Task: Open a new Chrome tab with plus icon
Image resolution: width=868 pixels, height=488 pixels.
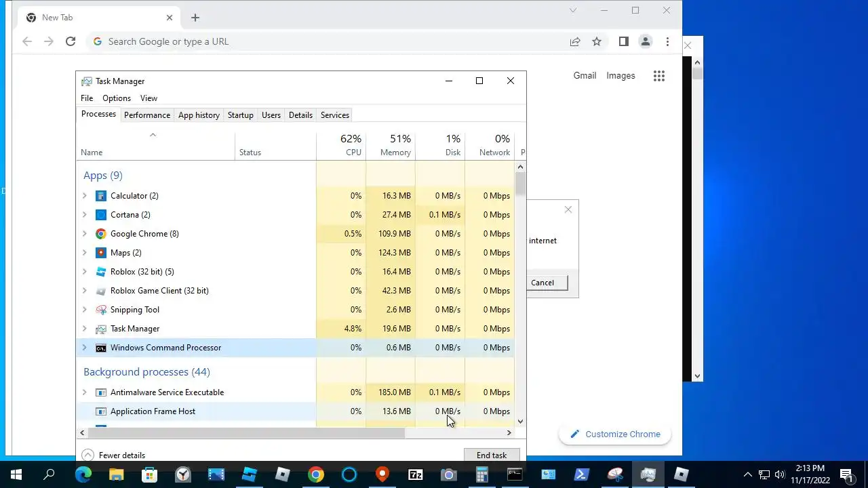Action: click(195, 18)
